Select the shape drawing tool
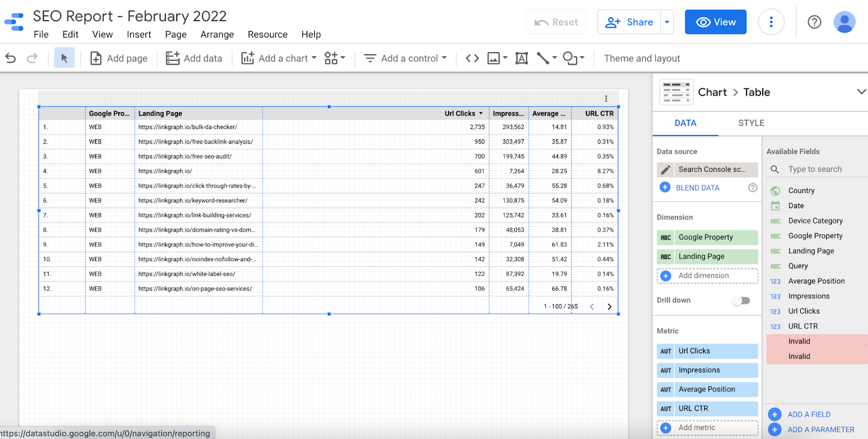Viewport: 868px width, 439px height. (x=570, y=58)
